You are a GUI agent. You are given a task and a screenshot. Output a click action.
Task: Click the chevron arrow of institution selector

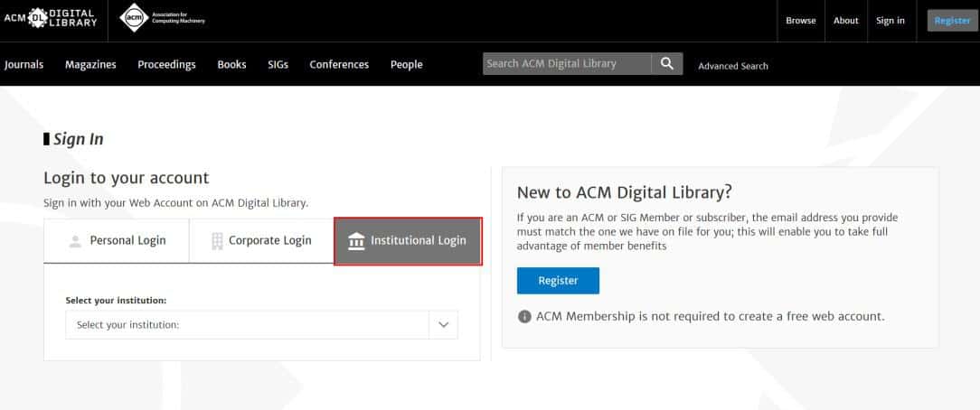click(x=443, y=325)
